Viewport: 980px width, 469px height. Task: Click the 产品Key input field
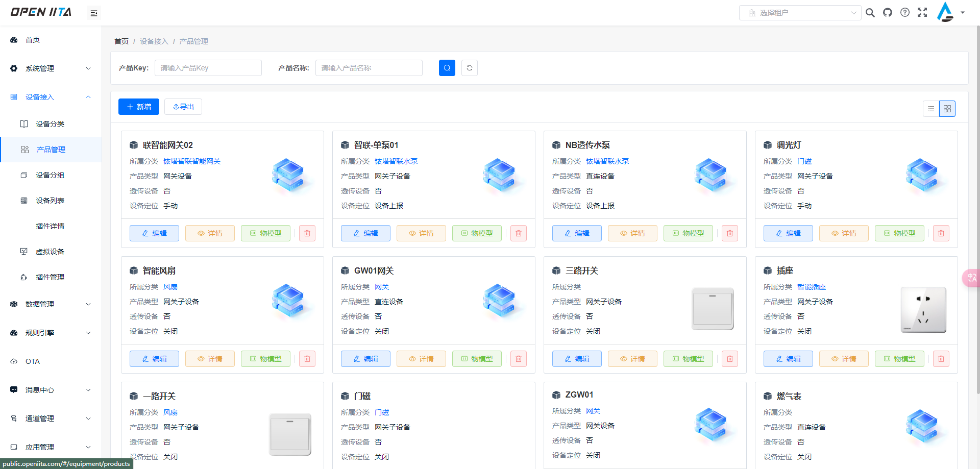click(208, 67)
